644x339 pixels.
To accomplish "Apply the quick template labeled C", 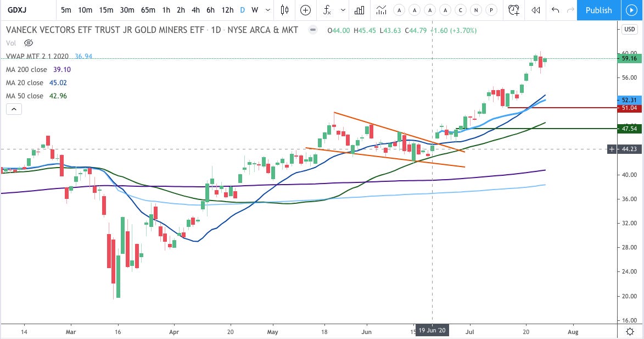I will pyautogui.click(x=461, y=10).
